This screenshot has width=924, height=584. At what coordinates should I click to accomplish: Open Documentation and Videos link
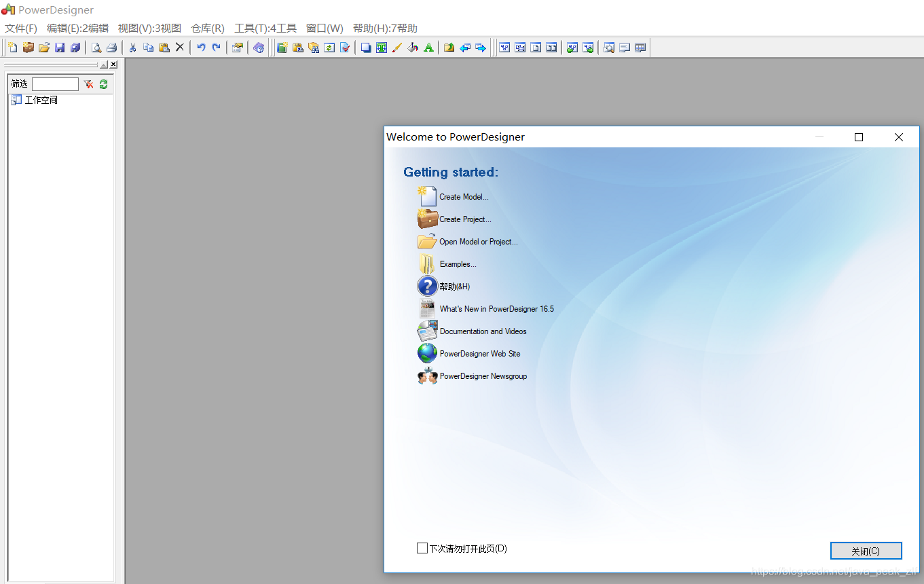(x=483, y=331)
